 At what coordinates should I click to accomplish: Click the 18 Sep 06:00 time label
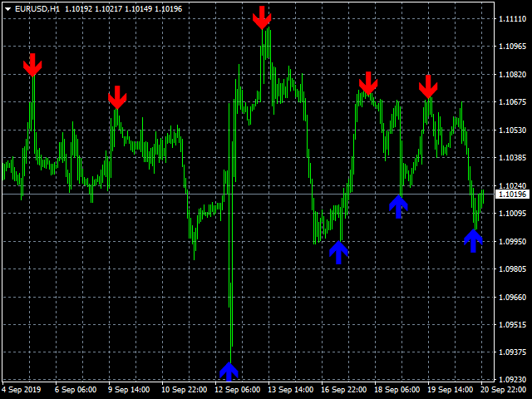pos(397,390)
